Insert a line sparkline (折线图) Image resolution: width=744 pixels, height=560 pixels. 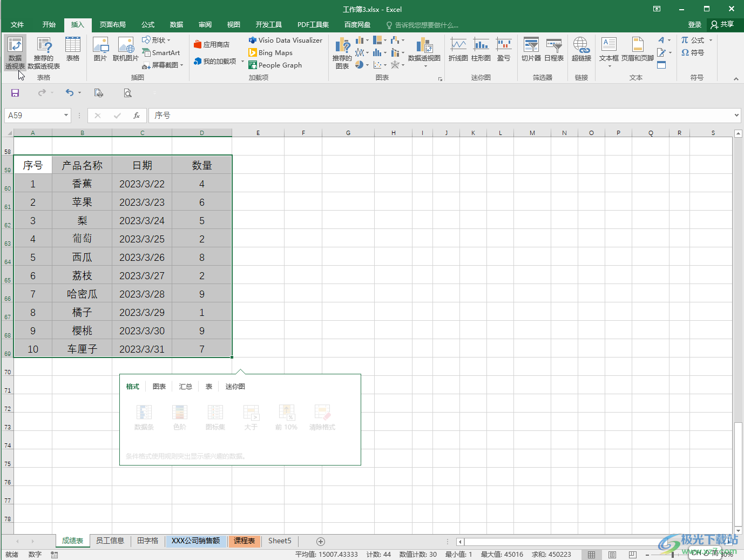[458, 49]
